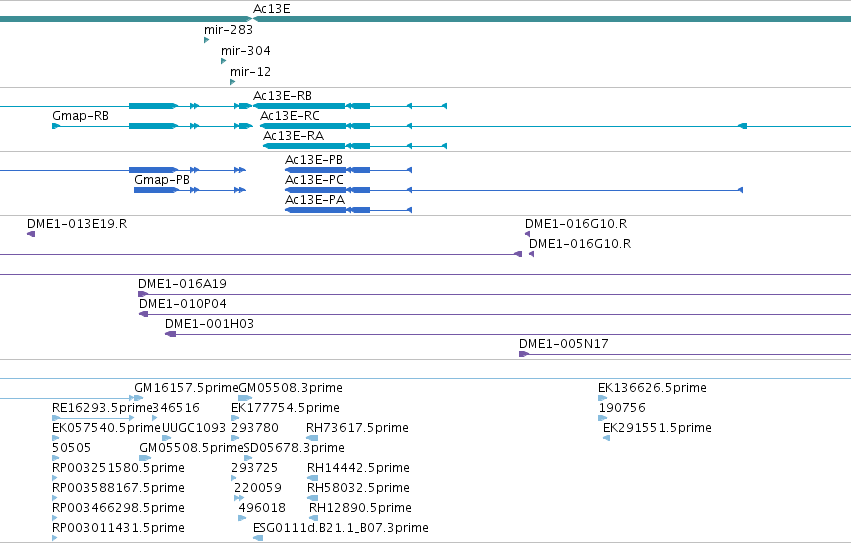
Task: Open the 50505 EST label
Action: (x=72, y=448)
